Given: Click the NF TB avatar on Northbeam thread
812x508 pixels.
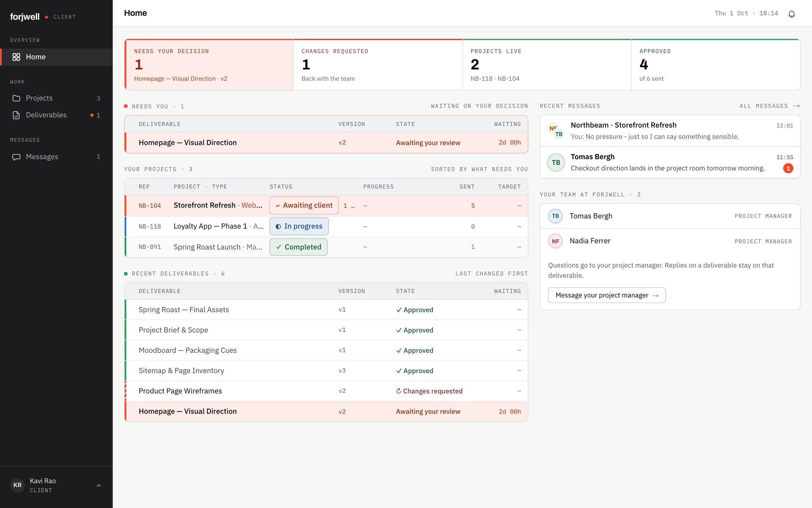Looking at the screenshot, I should 556,131.
